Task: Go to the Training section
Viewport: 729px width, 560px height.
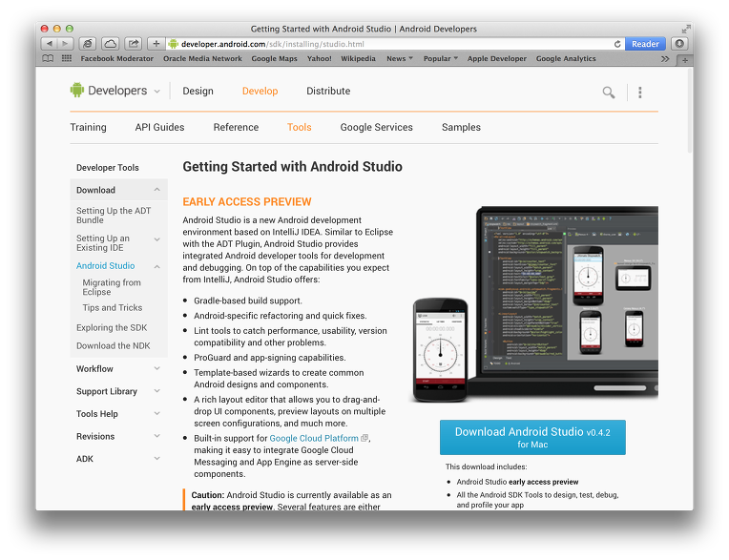Action: (x=89, y=127)
